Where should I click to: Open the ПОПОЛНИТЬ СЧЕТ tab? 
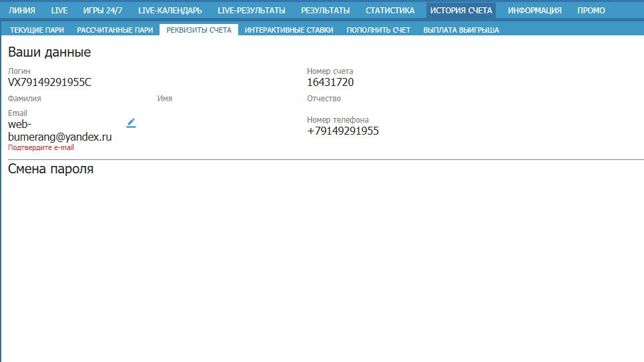(x=378, y=30)
